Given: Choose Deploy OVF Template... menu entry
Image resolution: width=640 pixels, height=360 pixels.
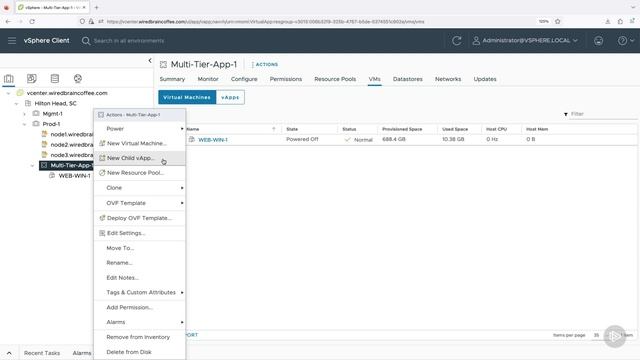Looking at the screenshot, I should 140,218.
